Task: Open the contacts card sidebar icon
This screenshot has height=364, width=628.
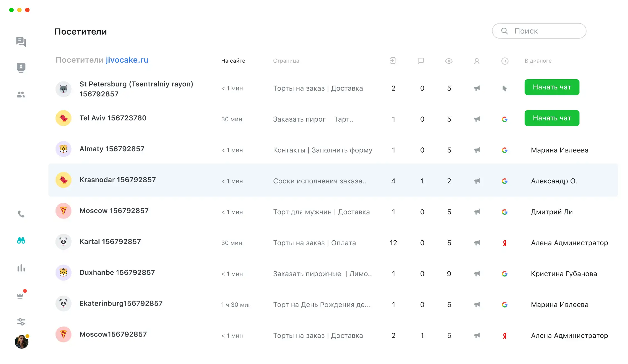Action: pyautogui.click(x=21, y=68)
